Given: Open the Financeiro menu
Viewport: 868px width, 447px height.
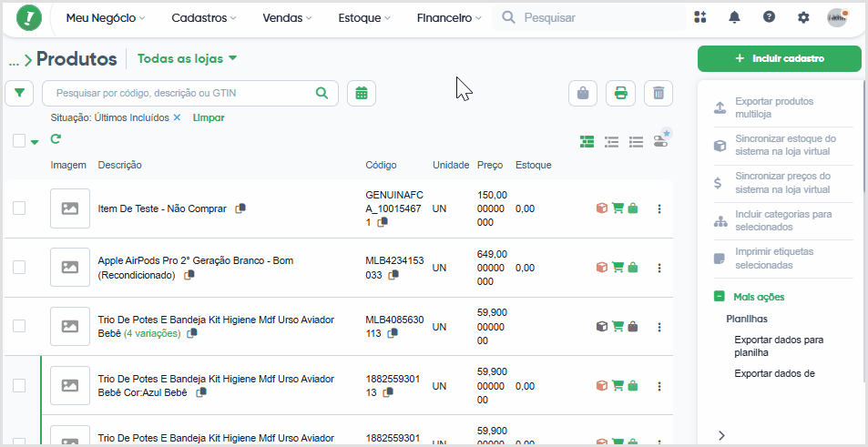Looking at the screenshot, I should pos(449,18).
